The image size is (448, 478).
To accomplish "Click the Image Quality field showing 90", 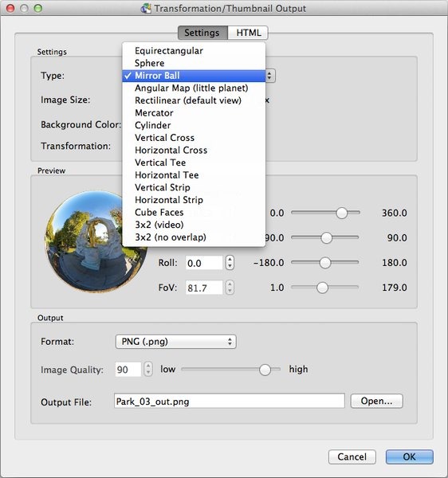I will (x=128, y=370).
